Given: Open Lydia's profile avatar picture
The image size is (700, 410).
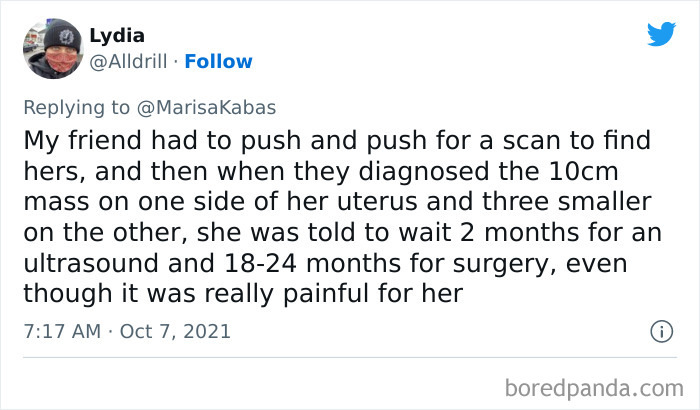Looking at the screenshot, I should click(52, 47).
